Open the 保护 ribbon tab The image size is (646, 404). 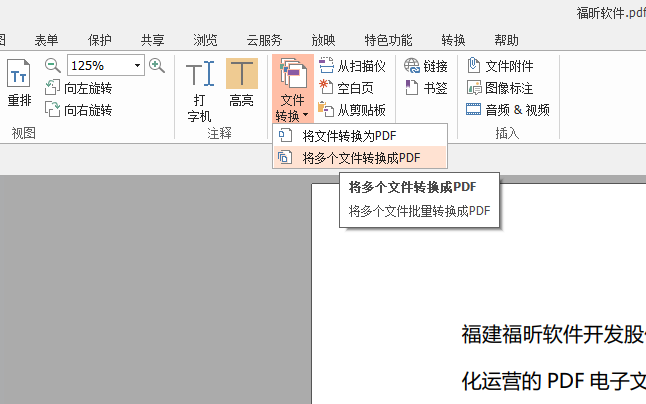pos(99,40)
